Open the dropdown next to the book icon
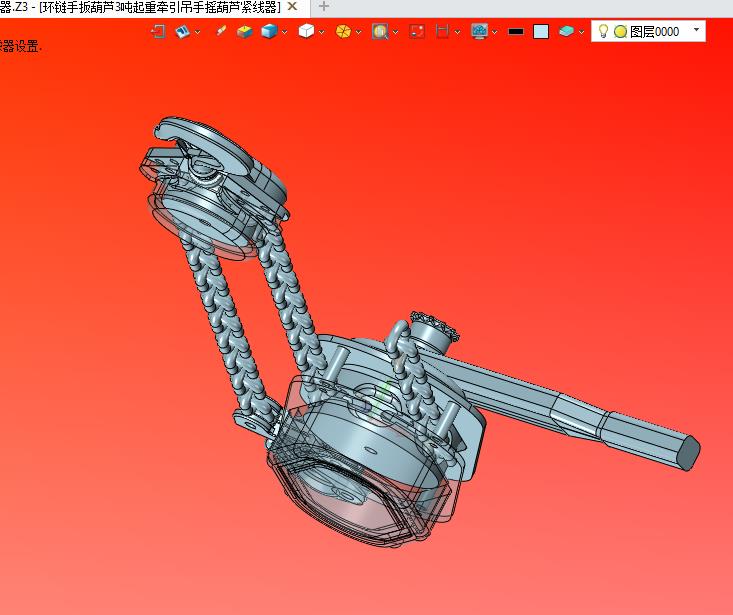The image size is (733, 615). pyautogui.click(x=198, y=32)
